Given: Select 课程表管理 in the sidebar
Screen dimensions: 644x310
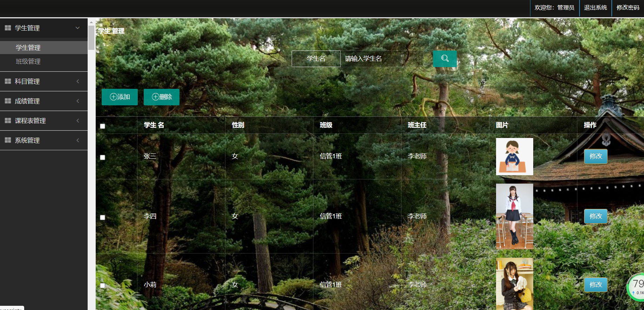Looking at the screenshot, I should tap(44, 120).
